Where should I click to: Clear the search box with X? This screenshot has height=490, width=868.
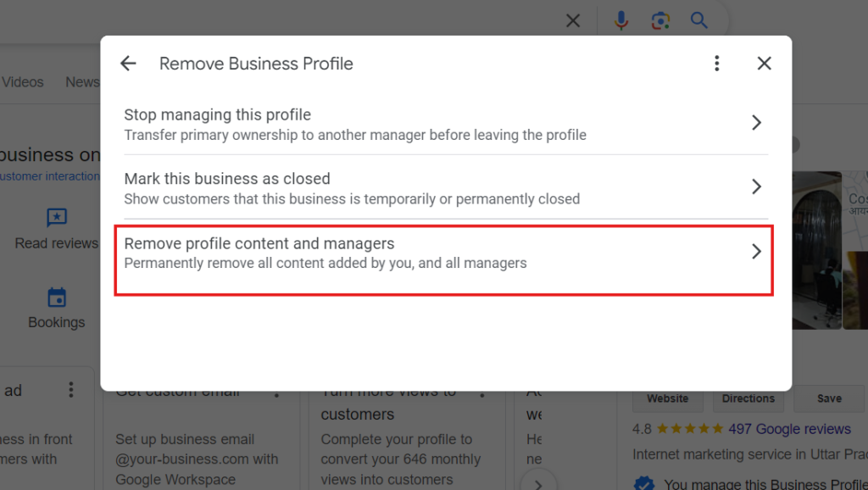click(573, 20)
